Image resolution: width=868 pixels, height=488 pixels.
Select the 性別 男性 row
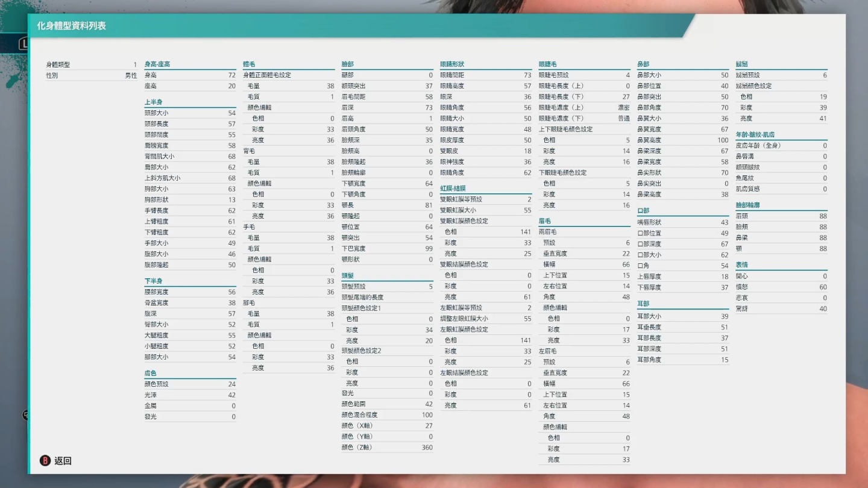(x=92, y=75)
